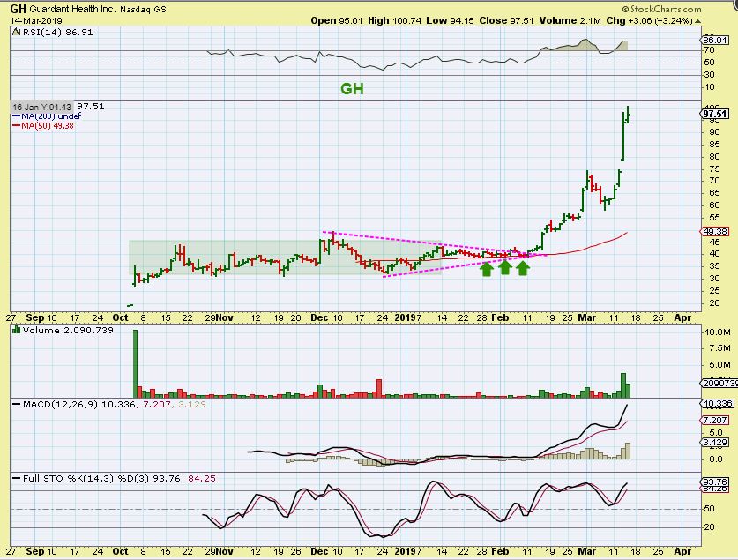
Task: Click the 93.76 stochastic axis tag
Action: 714,482
